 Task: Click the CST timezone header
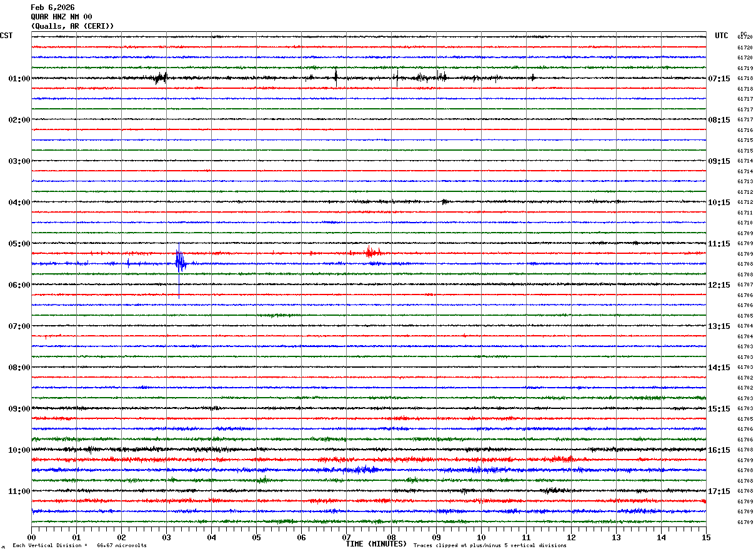pos(6,36)
